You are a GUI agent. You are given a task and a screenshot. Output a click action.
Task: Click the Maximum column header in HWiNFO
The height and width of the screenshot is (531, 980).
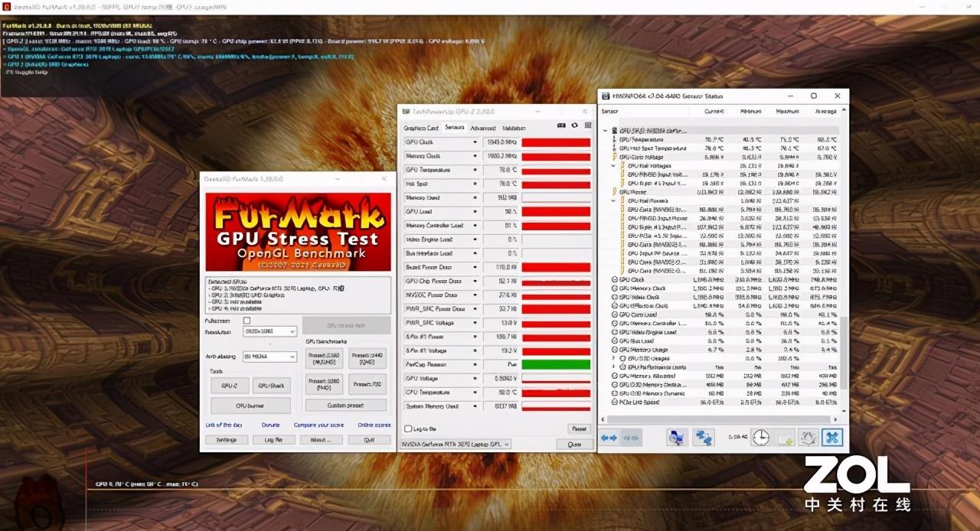tap(786, 112)
